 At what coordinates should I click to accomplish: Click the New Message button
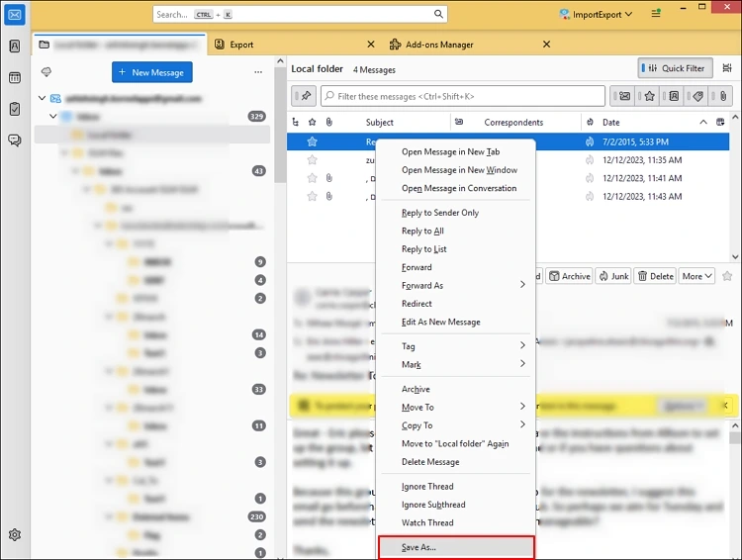152,72
